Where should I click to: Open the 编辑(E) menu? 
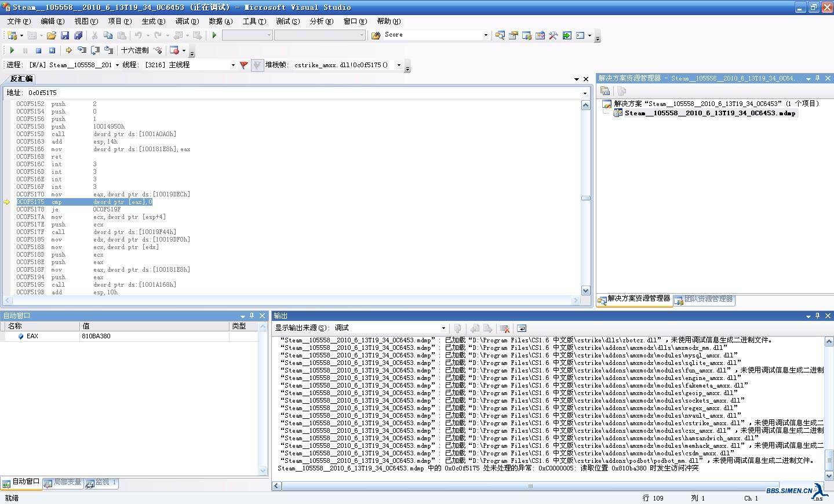52,21
